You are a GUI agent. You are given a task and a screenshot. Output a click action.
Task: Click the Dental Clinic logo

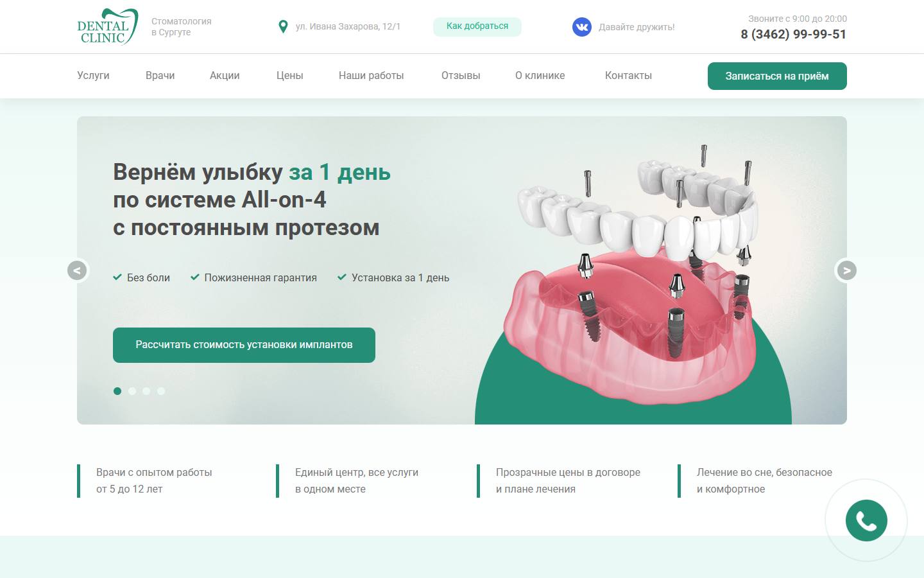[107, 27]
